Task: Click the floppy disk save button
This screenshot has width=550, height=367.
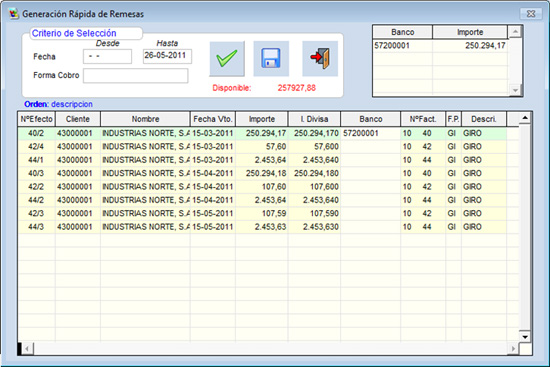Action: pos(271,59)
